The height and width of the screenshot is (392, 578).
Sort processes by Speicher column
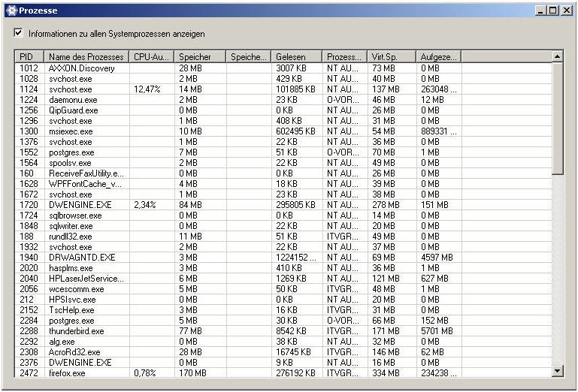pyautogui.click(x=199, y=57)
